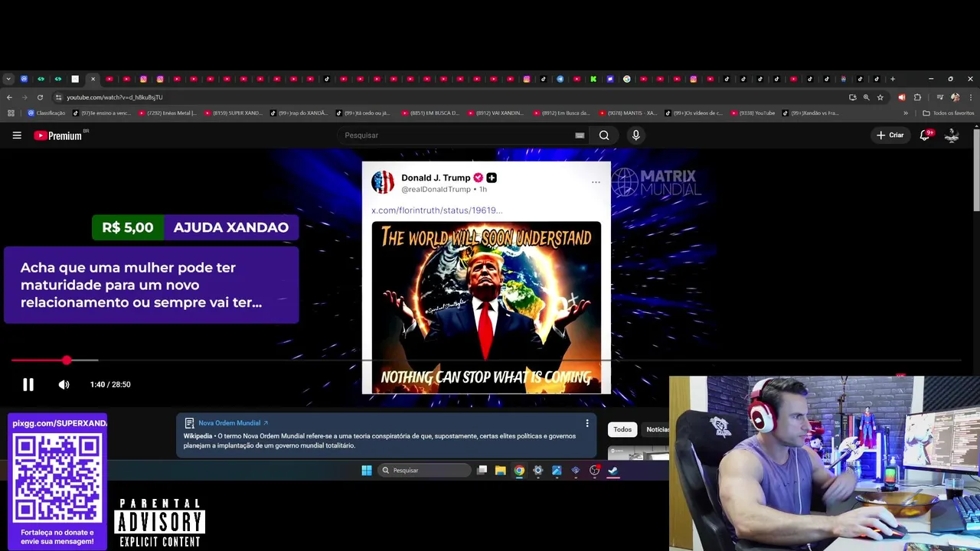Click the install app icon in address bar
The height and width of the screenshot is (551, 980).
pyautogui.click(x=852, y=97)
